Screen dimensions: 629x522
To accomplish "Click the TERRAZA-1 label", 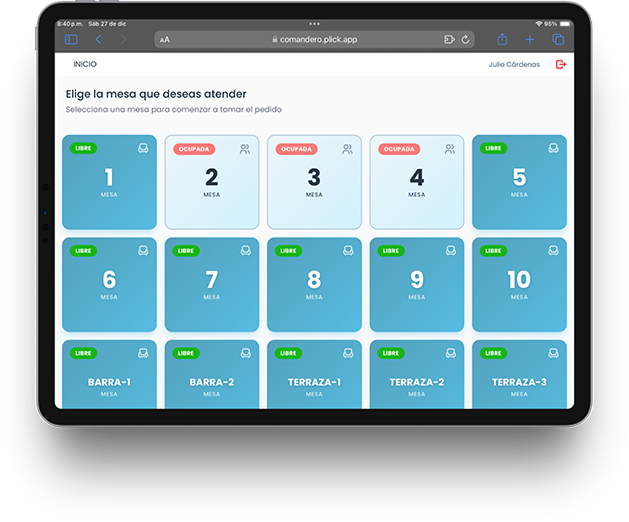I will click(x=314, y=382).
